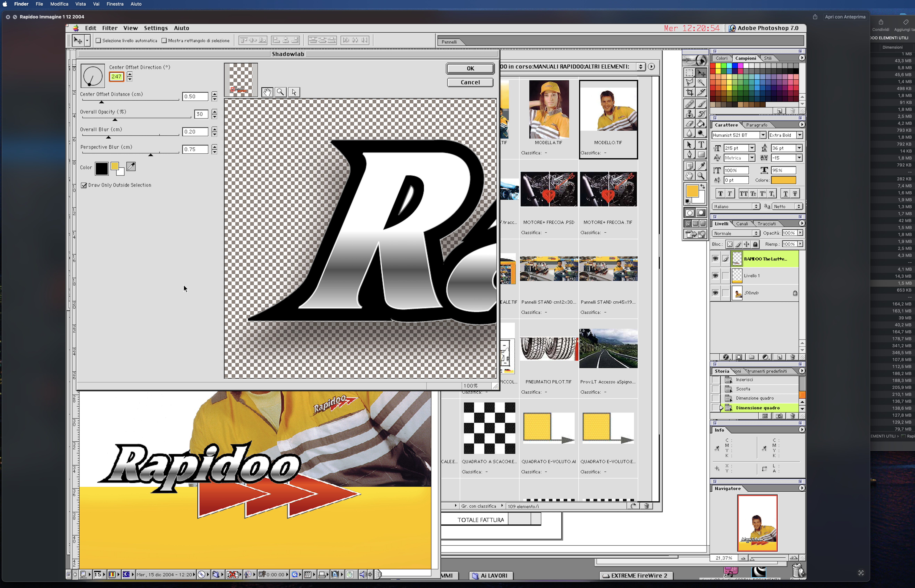Select the Eraser tool
The height and width of the screenshot is (588, 915).
pos(689,123)
